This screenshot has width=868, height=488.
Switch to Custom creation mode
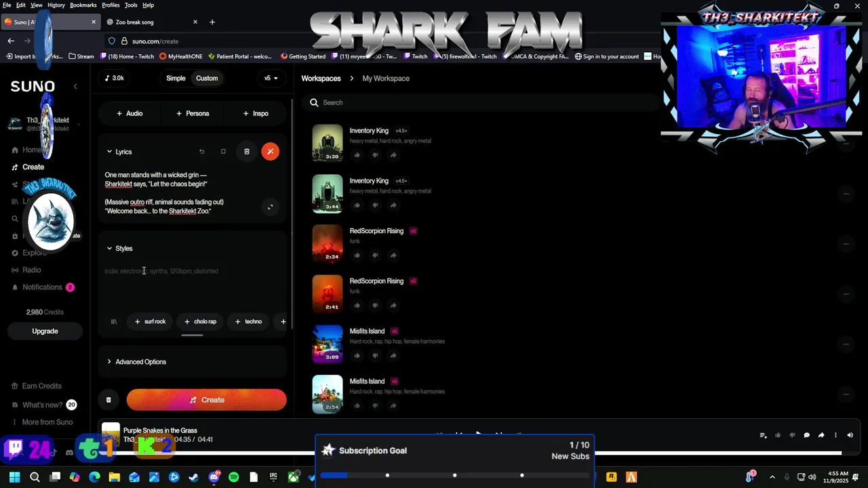(x=207, y=78)
